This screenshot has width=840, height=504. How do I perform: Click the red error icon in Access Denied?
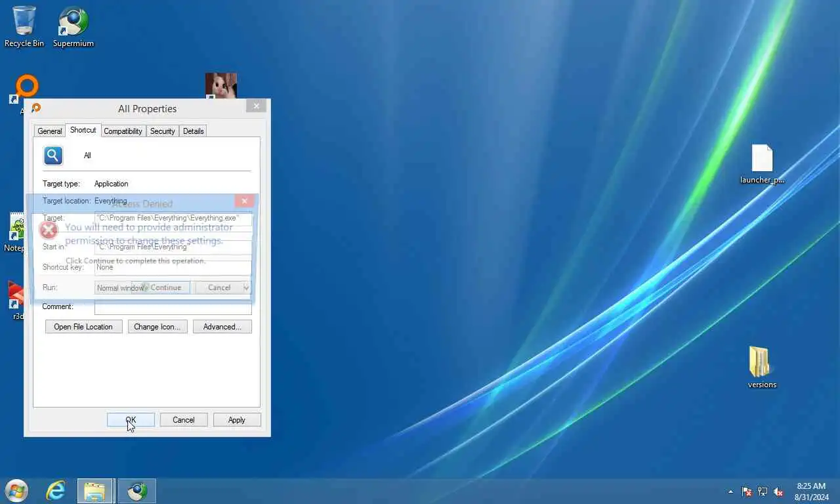(x=48, y=230)
